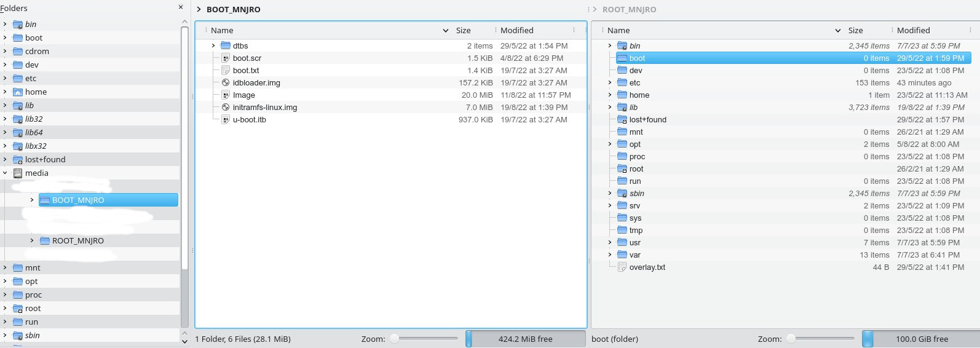Adjust left pane zoom slider
This screenshot has height=348, width=980.
click(x=395, y=338)
